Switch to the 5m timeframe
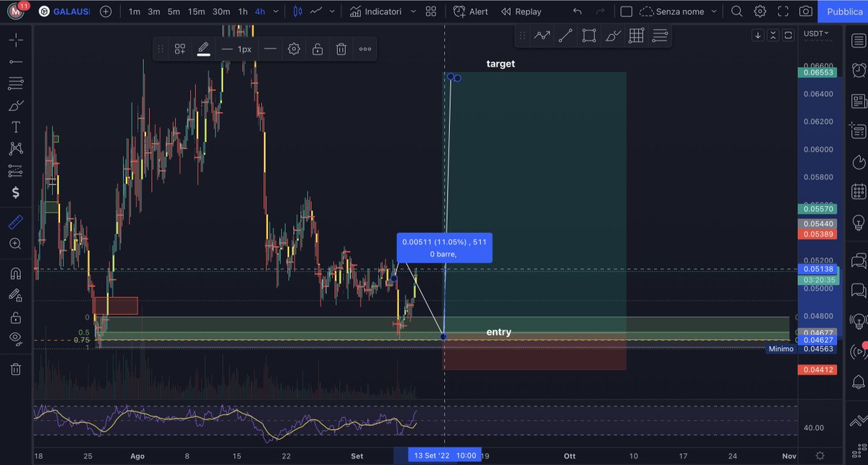Screen dimensions: 868x465 (174, 12)
